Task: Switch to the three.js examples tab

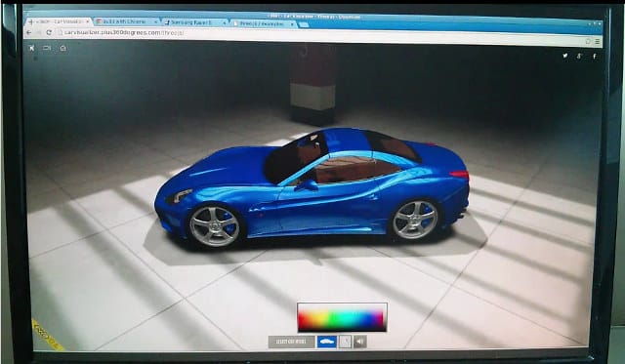Action: tap(264, 23)
